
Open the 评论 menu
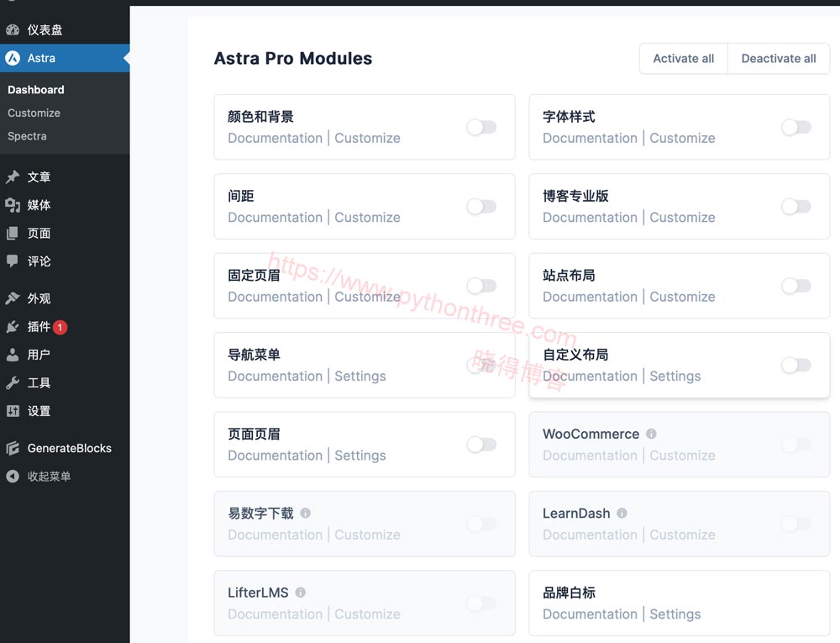tap(65, 261)
